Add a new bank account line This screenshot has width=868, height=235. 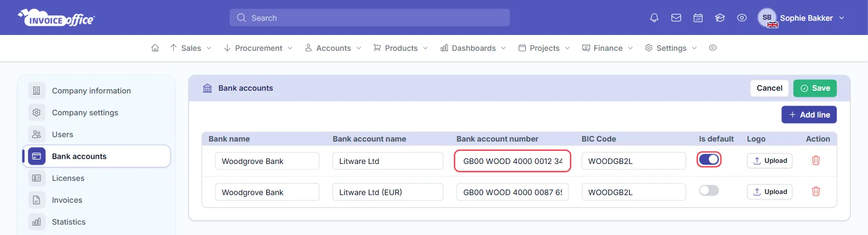coord(809,115)
